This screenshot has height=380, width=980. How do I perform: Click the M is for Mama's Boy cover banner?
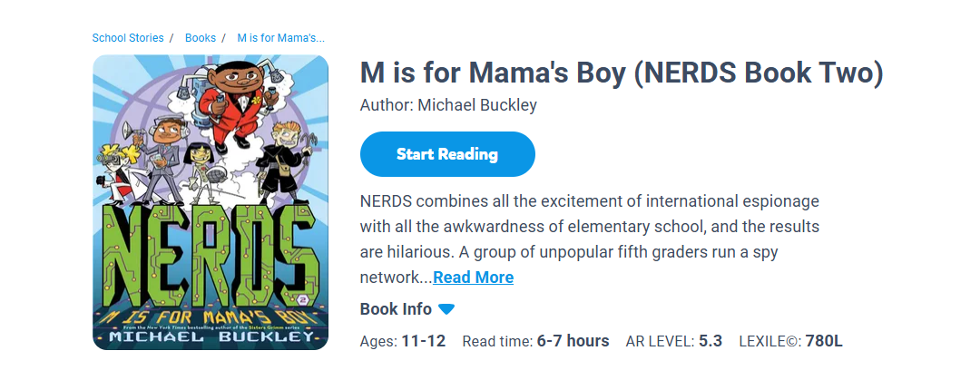[211, 317]
